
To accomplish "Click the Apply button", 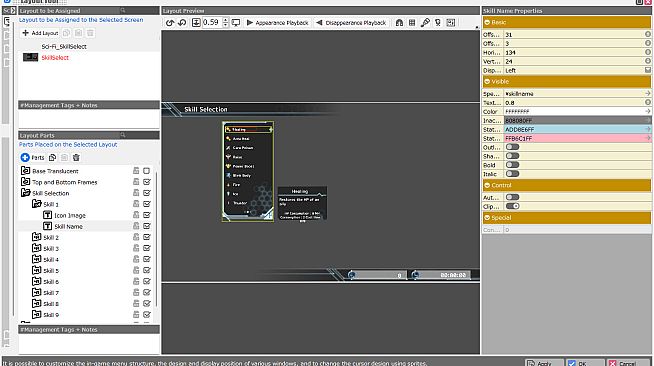I will click(x=544, y=363).
